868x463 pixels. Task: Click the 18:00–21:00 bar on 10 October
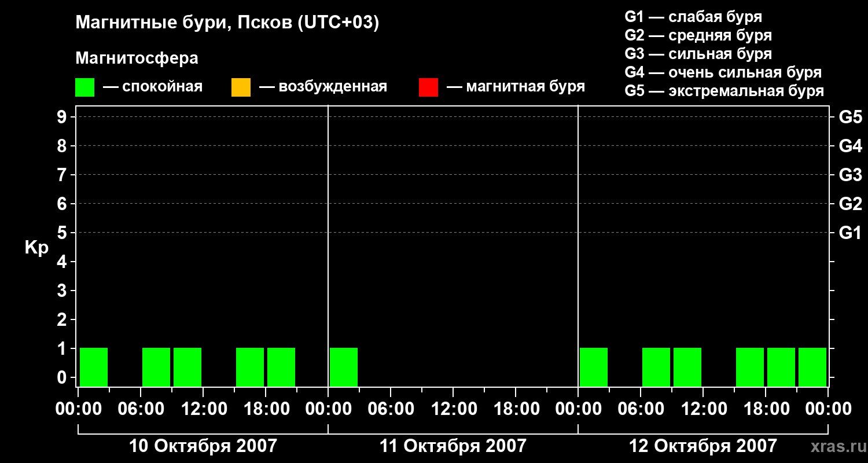point(281,367)
